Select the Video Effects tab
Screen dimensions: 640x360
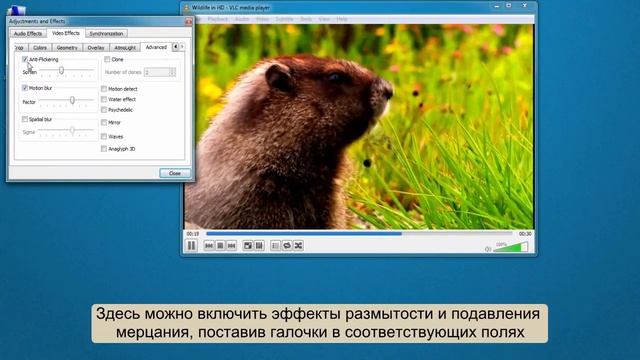click(x=66, y=33)
